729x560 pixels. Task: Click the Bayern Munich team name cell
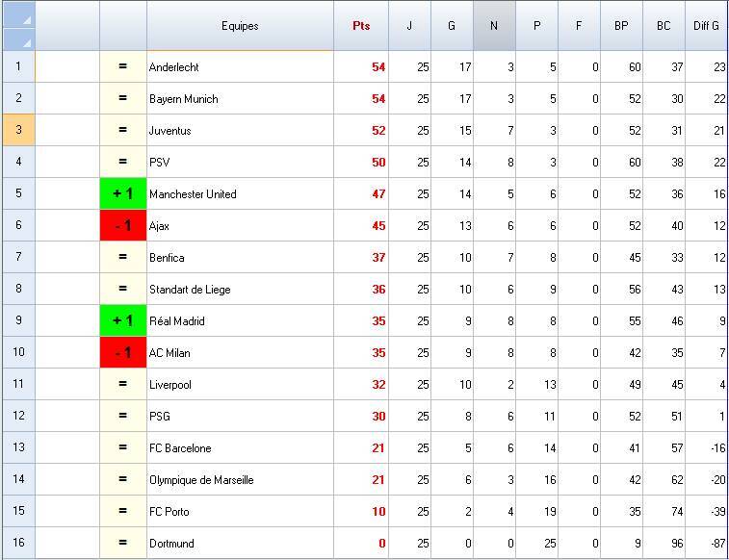[x=240, y=99]
